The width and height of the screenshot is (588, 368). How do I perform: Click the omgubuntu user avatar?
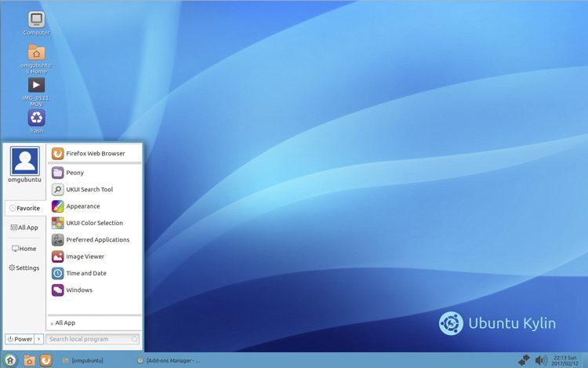25,161
